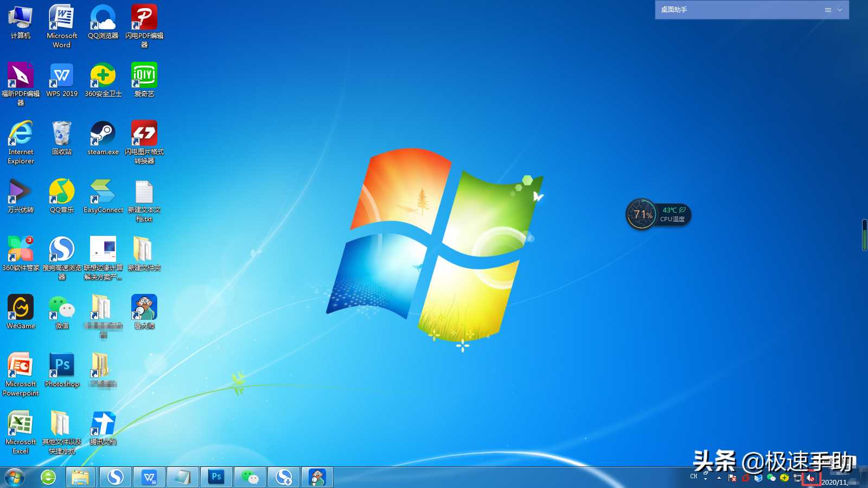Select the 福昕PDF编辑器 desktop icon
This screenshot has height=488, width=868.
21,84
